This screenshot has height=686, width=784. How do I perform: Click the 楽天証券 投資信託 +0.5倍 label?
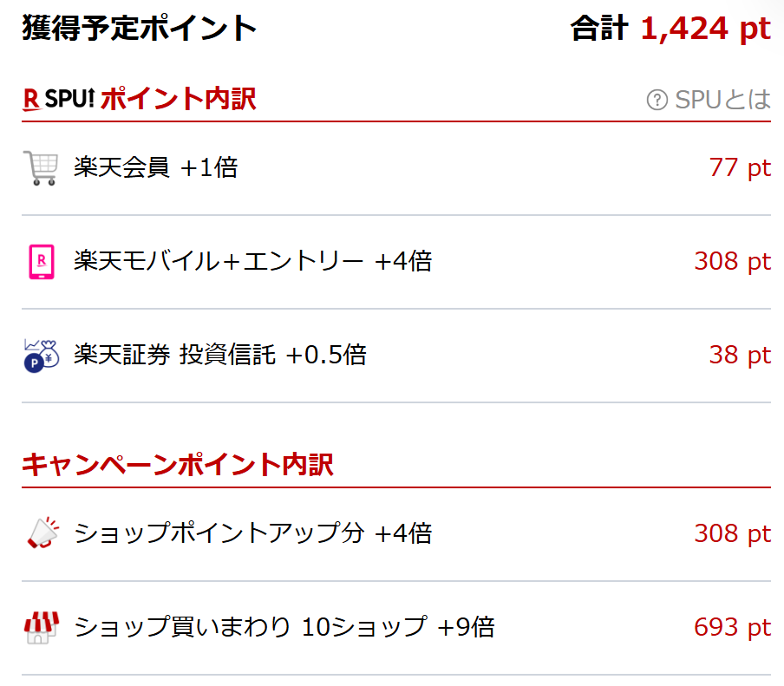(x=219, y=355)
